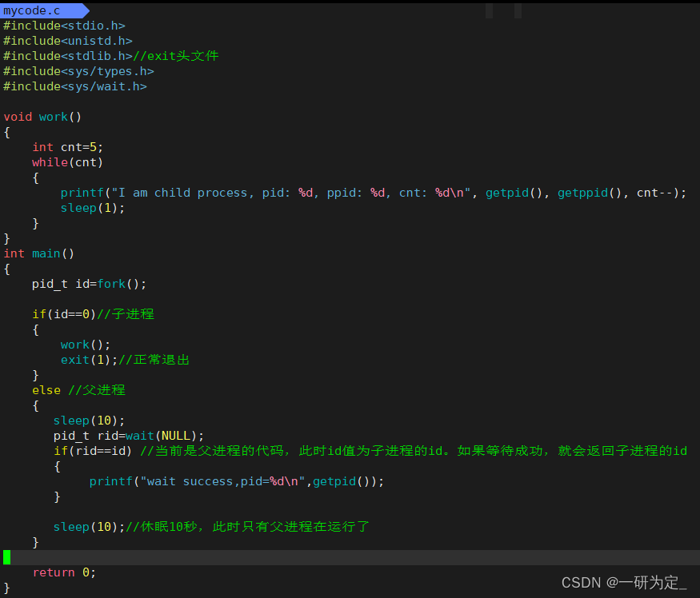
Task: Click 'cnt--' argument in printf line
Action: pyautogui.click(x=654, y=193)
